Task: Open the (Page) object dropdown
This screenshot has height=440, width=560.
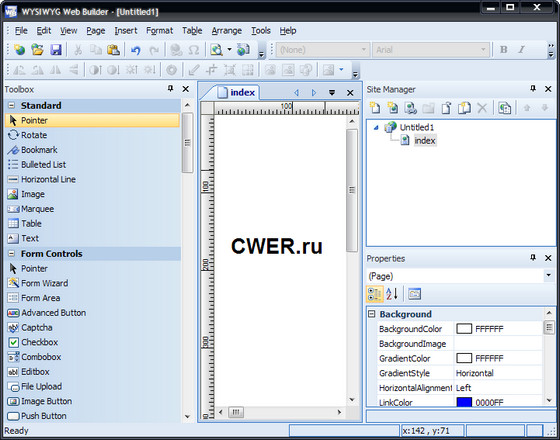Action: tap(548, 275)
